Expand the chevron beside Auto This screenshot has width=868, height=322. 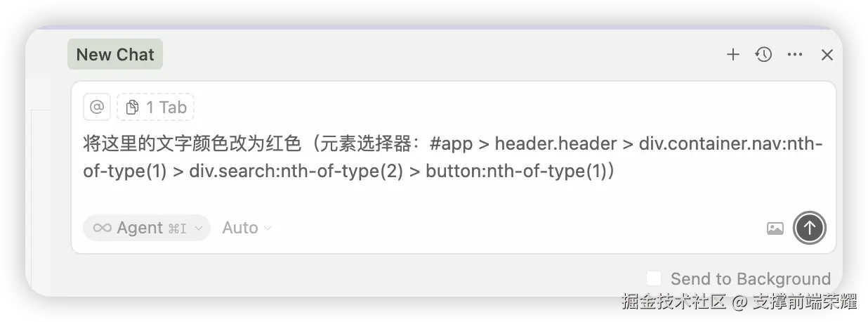[268, 228]
